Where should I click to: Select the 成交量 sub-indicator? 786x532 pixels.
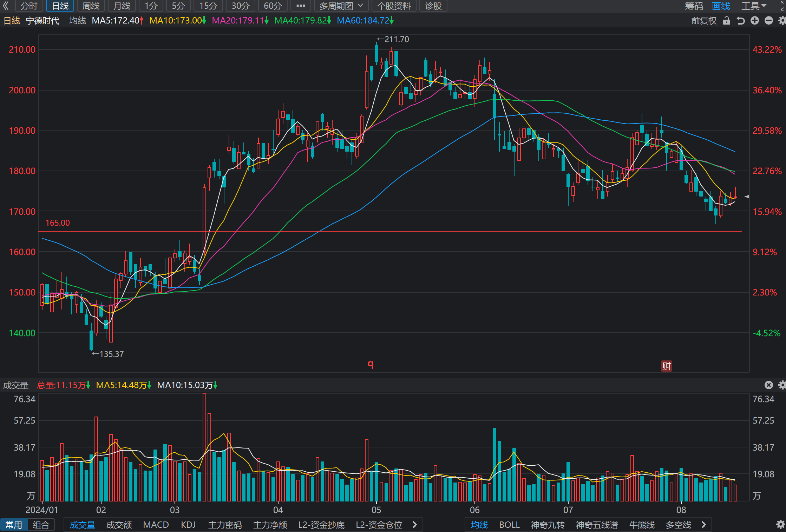[83, 525]
